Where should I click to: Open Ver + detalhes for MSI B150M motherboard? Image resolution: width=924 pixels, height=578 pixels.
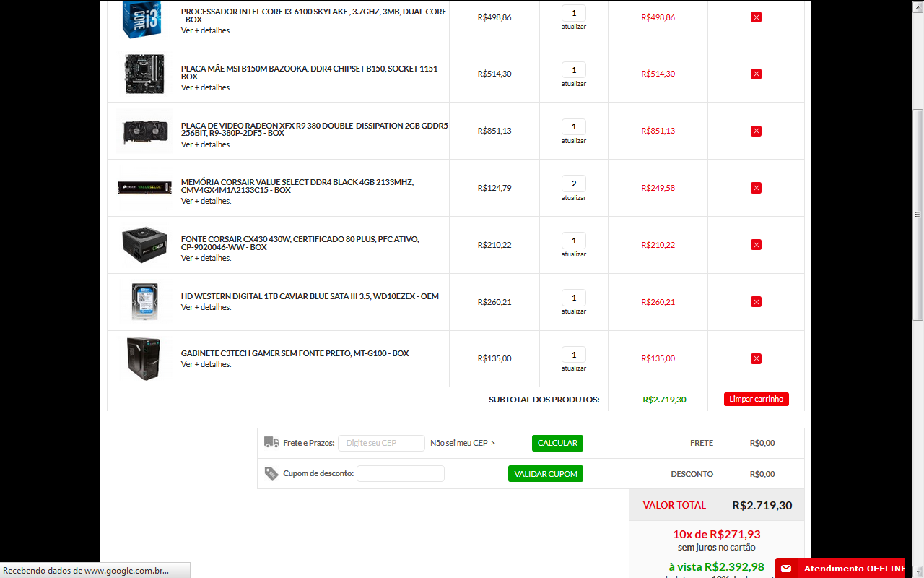pyautogui.click(x=206, y=87)
